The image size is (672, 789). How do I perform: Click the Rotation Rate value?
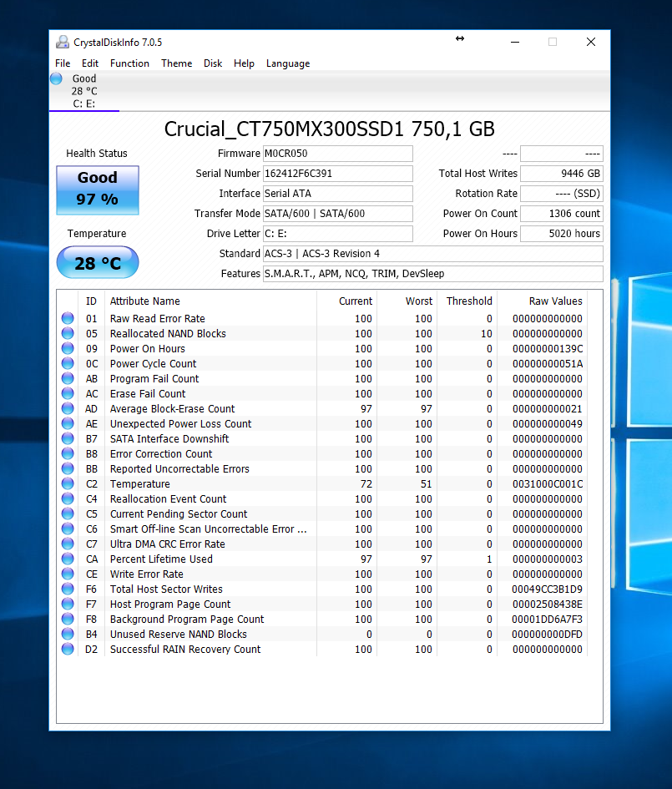click(561, 194)
